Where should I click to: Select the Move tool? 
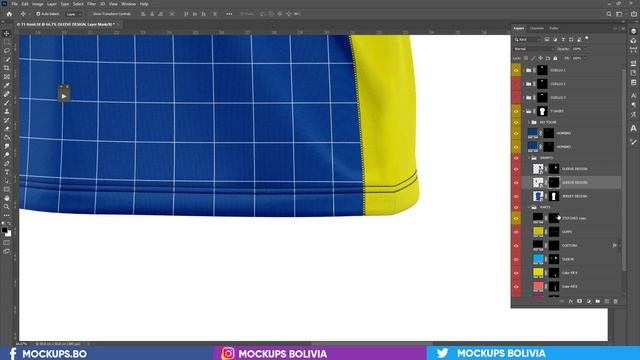pyautogui.click(x=7, y=33)
